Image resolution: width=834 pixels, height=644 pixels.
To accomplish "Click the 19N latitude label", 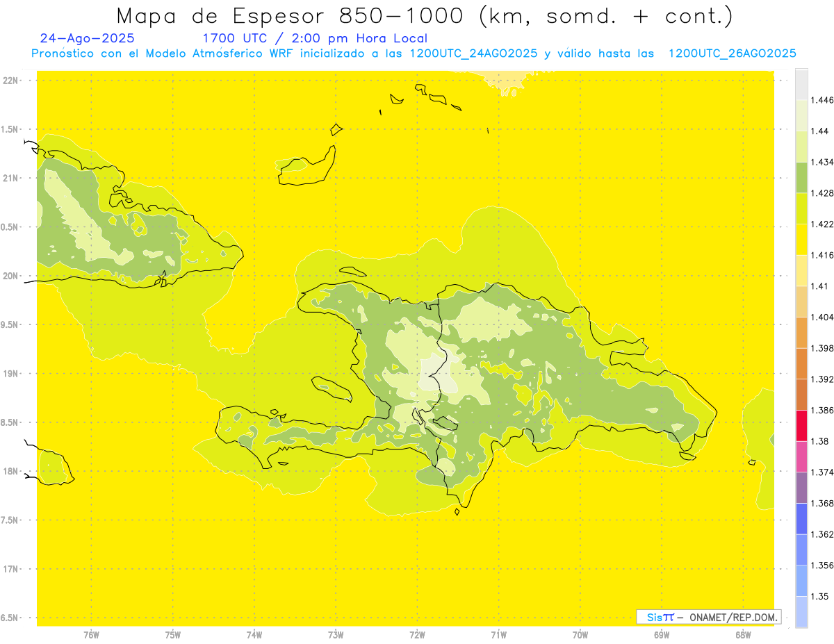I will [11, 374].
